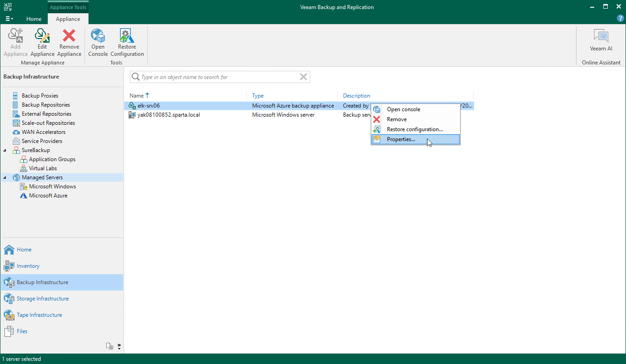
Task: Select the SureBackup tree node
Action: [x=36, y=150]
